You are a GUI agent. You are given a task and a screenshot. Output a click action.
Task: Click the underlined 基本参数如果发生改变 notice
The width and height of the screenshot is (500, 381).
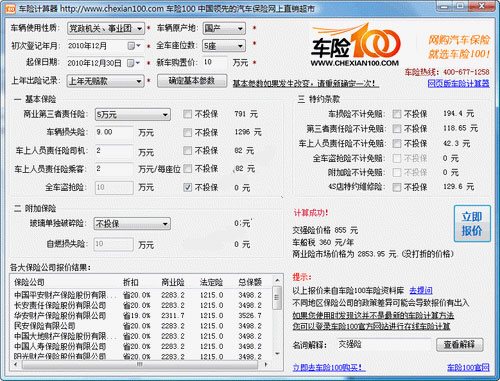tap(306, 83)
